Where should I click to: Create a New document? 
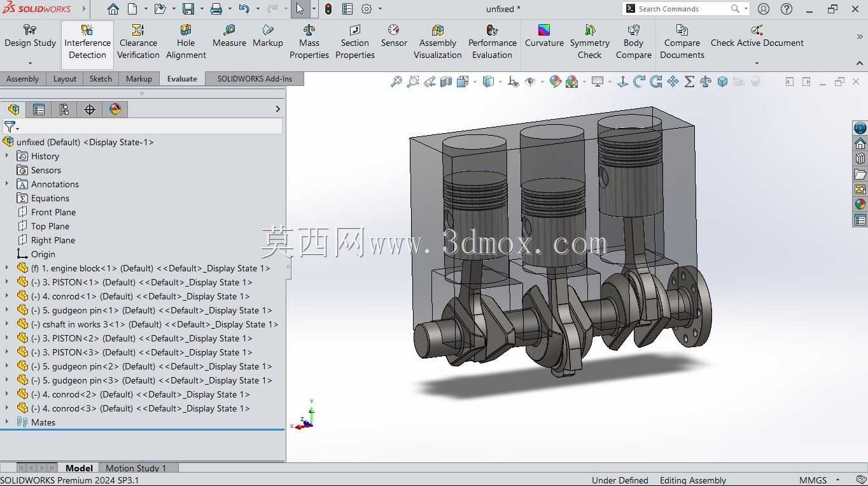click(132, 9)
